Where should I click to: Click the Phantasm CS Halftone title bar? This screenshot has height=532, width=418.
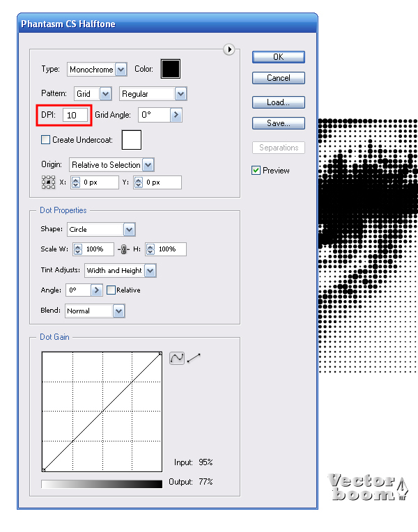167,24
